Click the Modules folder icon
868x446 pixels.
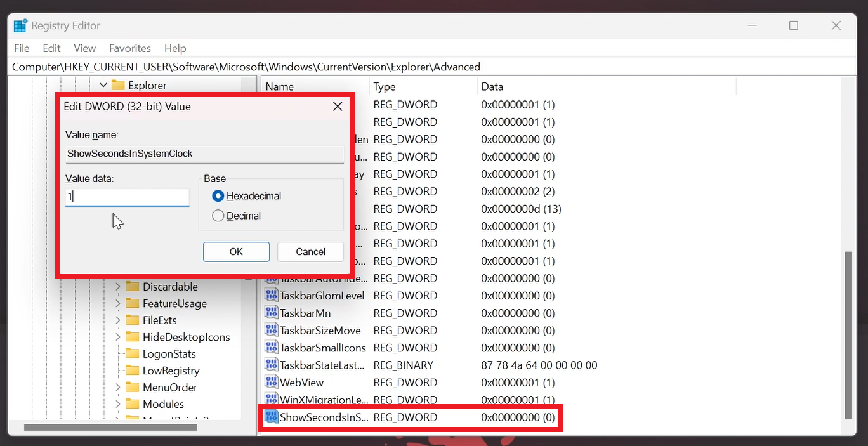132,404
